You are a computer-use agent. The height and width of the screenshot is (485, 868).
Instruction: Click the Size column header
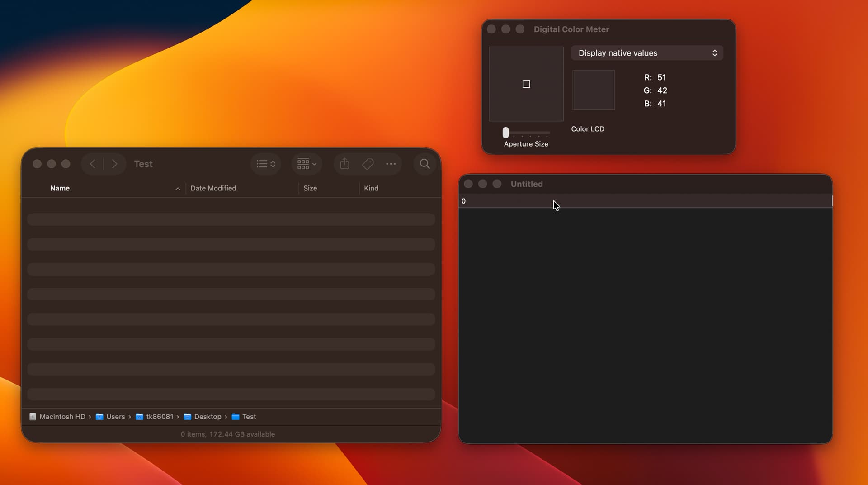pos(310,188)
